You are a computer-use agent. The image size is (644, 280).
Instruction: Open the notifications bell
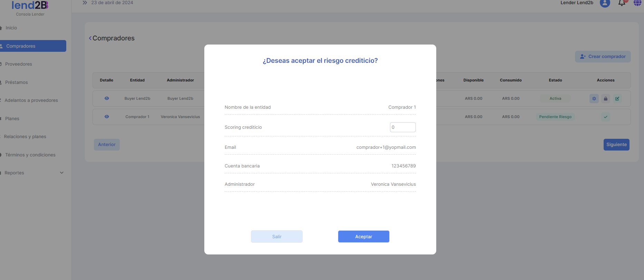point(622,3)
